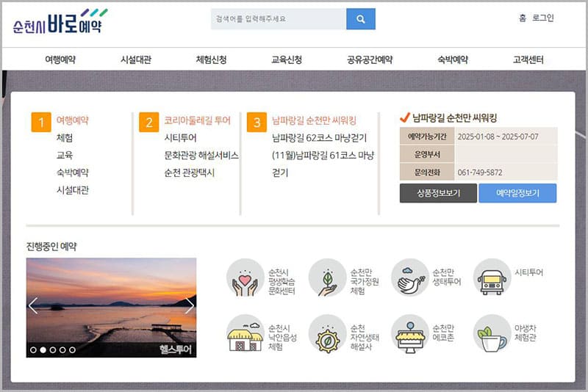588x392 pixels.
Task: Open 순천 자연생태 해설사 gear icon
Action: pos(328,333)
